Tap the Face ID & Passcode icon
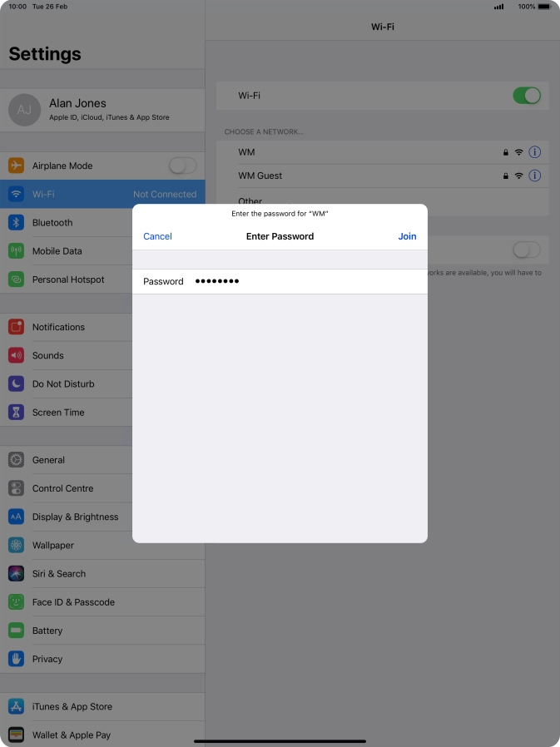Viewport: 560px width, 747px height. coord(16,602)
